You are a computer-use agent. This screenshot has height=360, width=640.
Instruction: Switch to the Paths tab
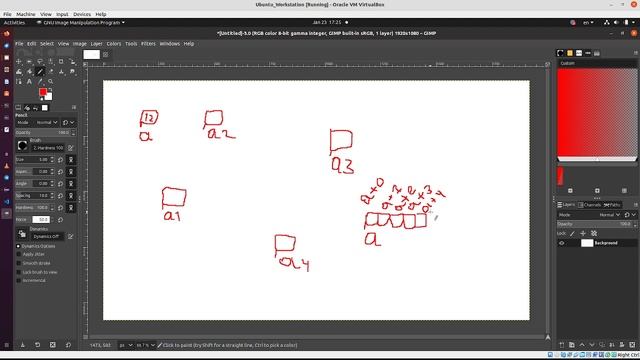[x=612, y=205]
